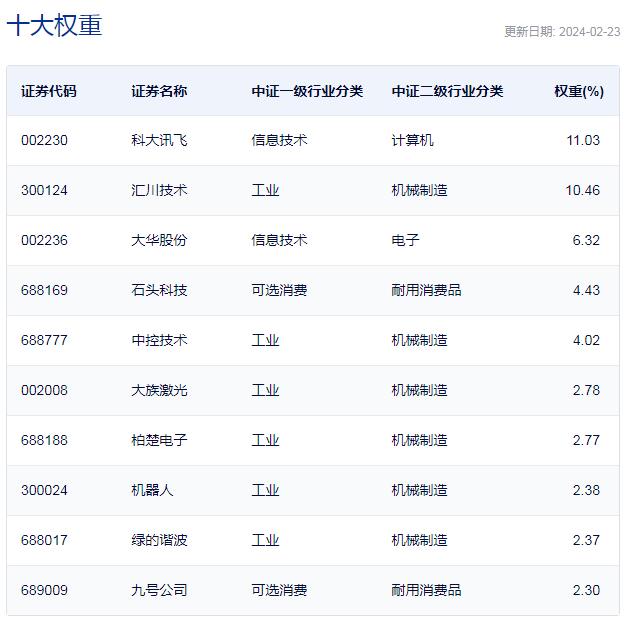Screen dimensions: 626x625
Task: Click 机械制造 in the 汇川技术 row
Action: click(x=419, y=190)
